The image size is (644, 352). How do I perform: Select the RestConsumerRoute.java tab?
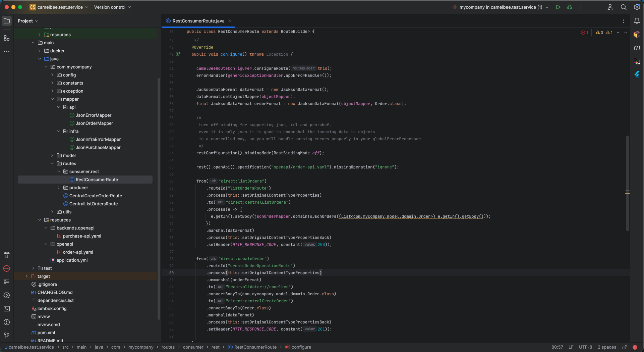[198, 21]
